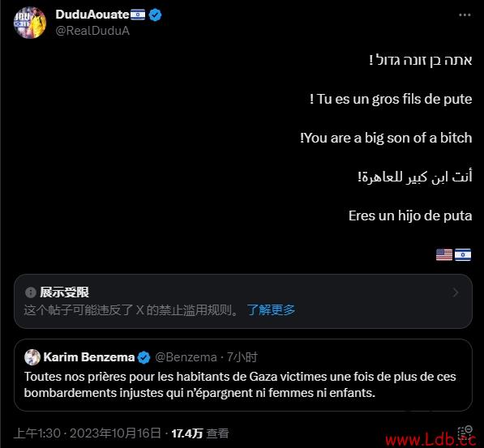Expand the limited visibility notice chevron
The width and height of the screenshot is (484, 448).
tap(456, 292)
